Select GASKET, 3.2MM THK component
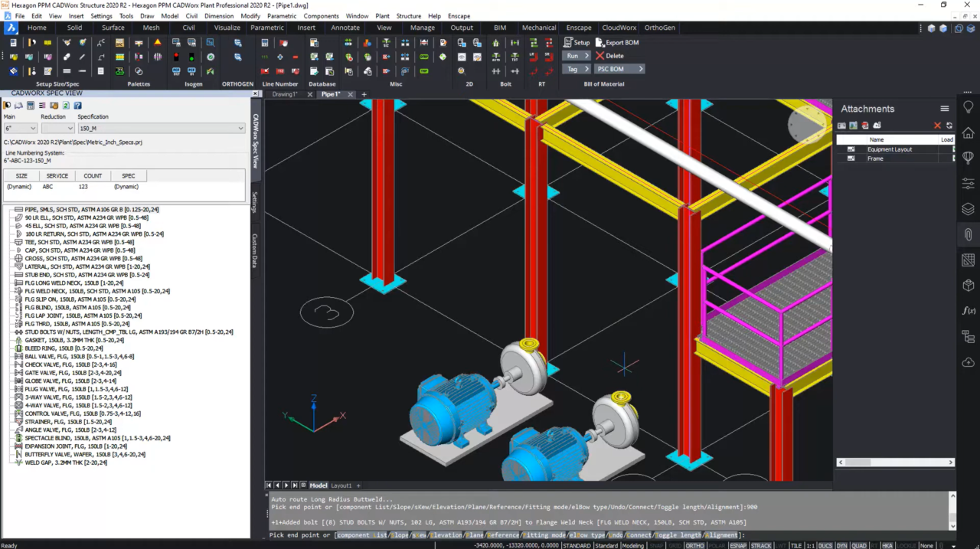The height and width of the screenshot is (549, 980). click(x=73, y=340)
